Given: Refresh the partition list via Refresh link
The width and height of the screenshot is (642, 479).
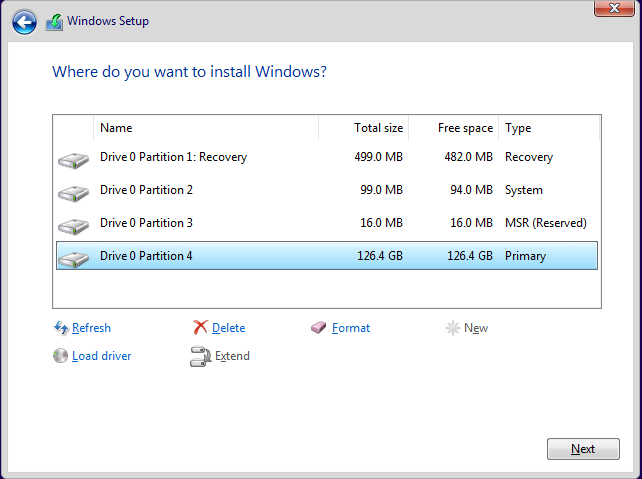Looking at the screenshot, I should pyautogui.click(x=91, y=328).
